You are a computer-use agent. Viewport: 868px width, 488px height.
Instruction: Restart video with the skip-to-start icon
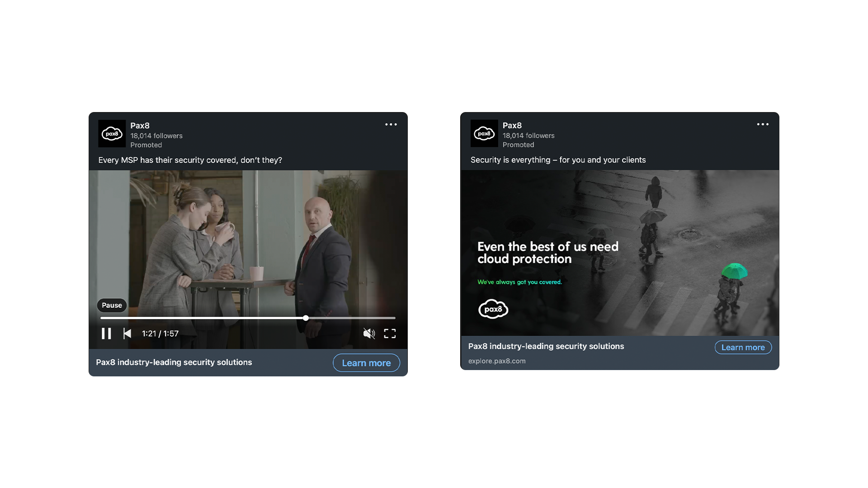point(127,333)
